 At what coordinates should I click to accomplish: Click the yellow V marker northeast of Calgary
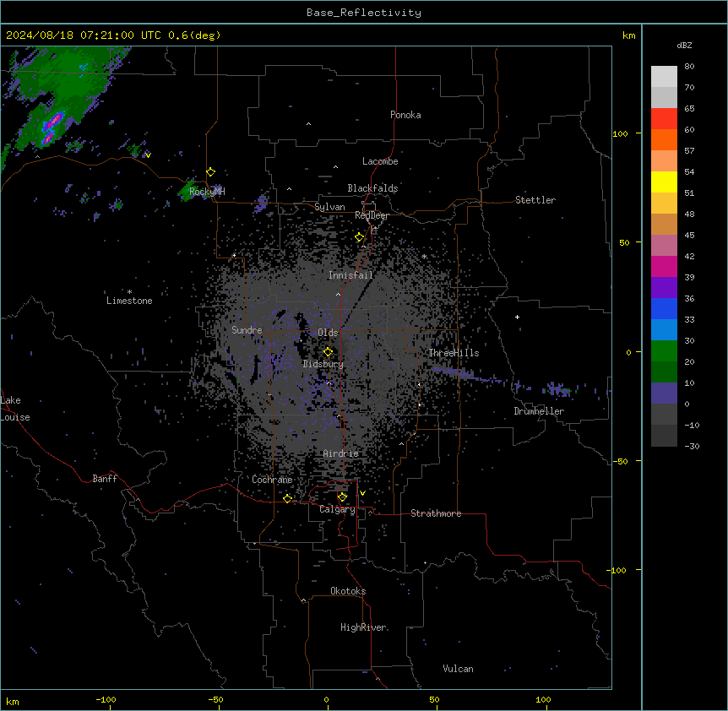click(362, 493)
